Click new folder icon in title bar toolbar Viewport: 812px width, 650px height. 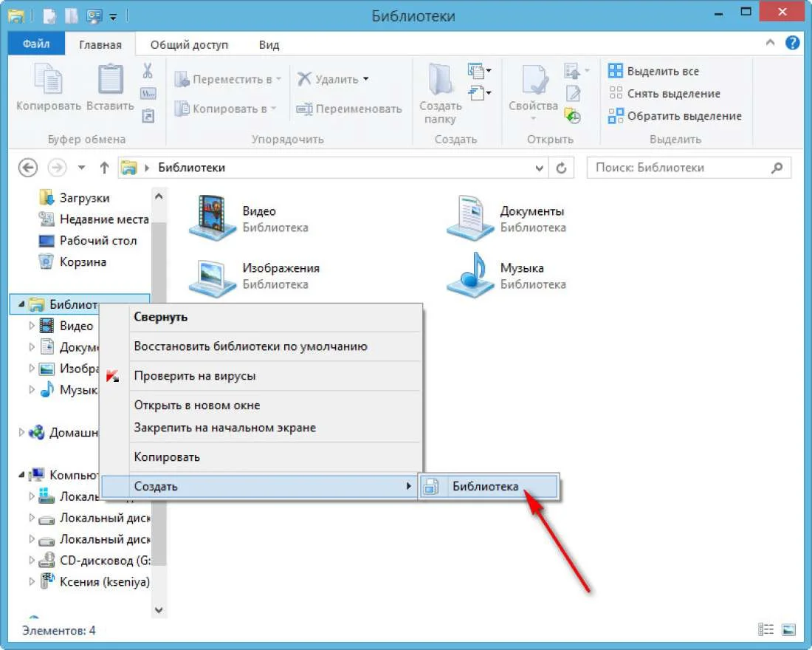pos(72,16)
